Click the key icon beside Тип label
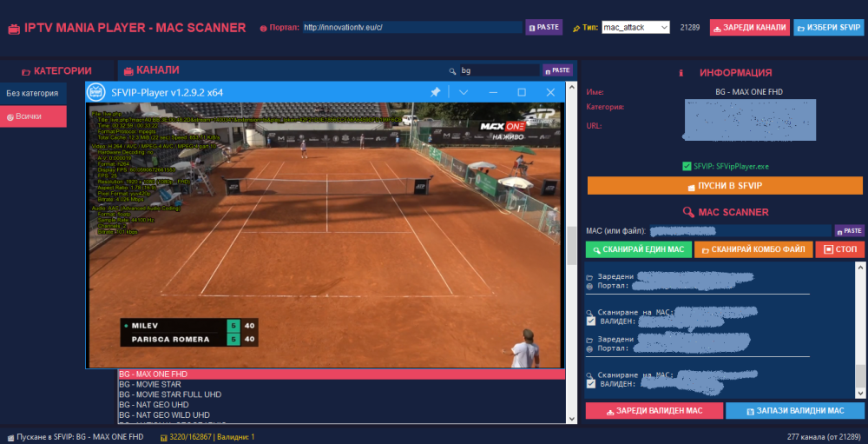 tap(575, 27)
